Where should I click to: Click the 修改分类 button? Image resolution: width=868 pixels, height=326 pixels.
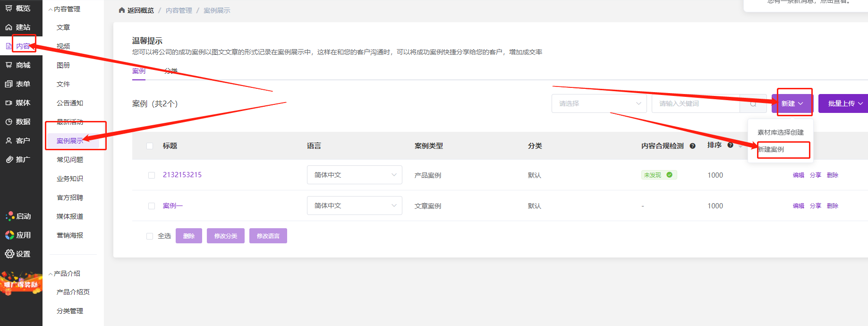pos(226,236)
